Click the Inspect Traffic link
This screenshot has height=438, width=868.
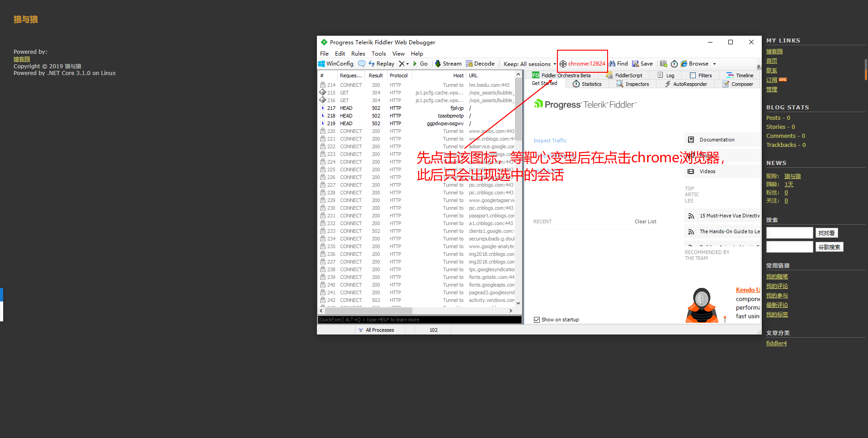click(x=550, y=141)
